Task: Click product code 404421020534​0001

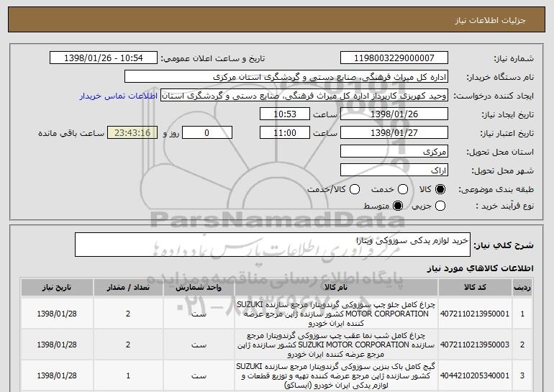Action: pos(475,375)
